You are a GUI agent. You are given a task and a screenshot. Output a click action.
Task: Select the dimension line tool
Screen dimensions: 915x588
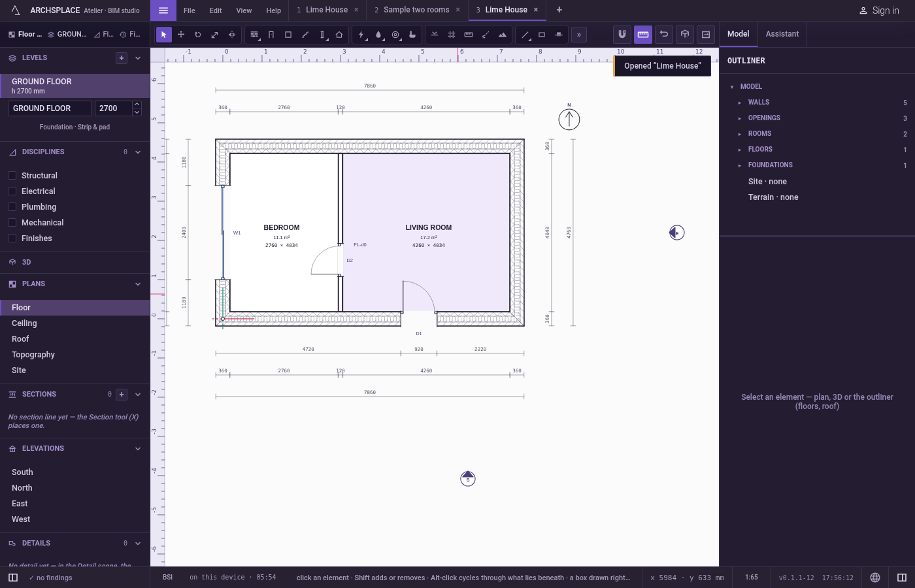point(486,35)
